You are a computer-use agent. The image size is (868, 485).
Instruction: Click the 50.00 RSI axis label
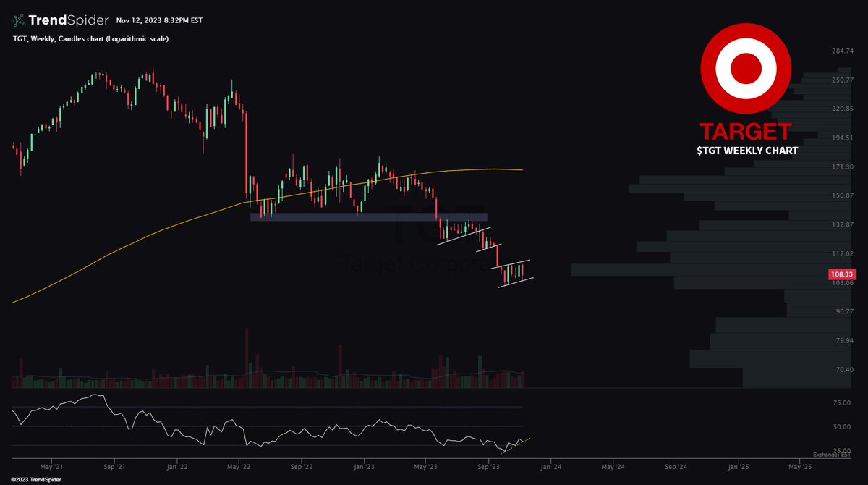843,427
